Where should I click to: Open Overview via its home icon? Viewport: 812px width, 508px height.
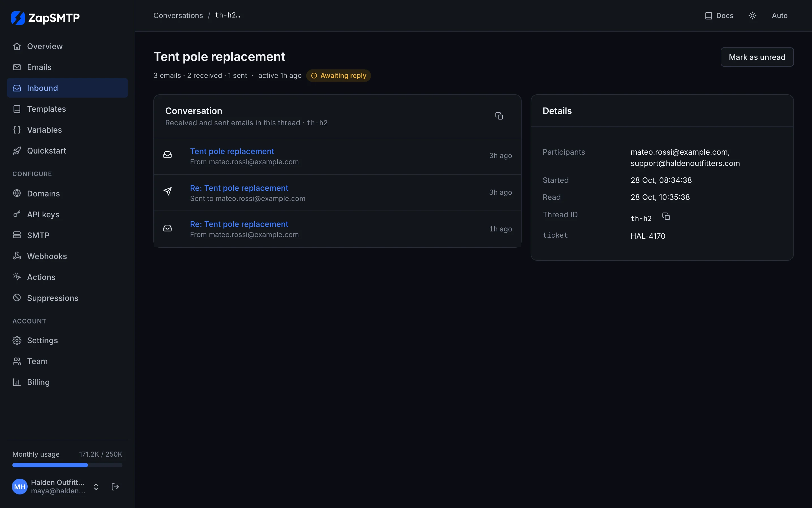[x=17, y=46]
